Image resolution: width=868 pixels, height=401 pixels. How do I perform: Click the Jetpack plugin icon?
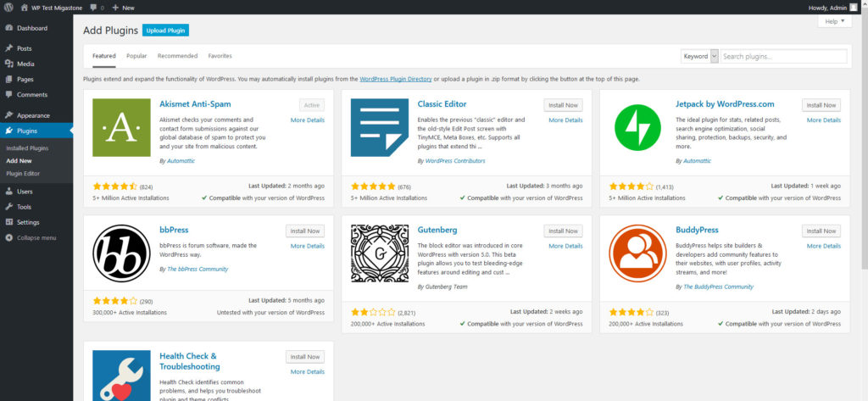[x=637, y=127]
